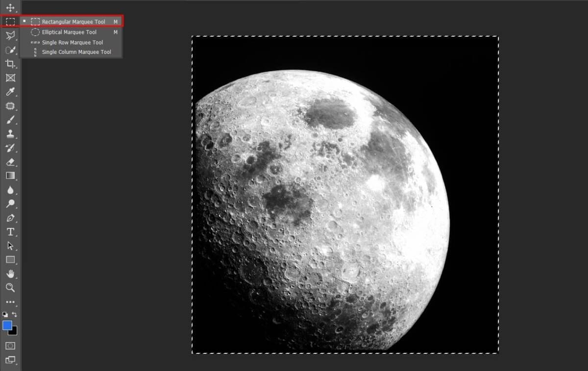Activate the Zoom tool in toolbar
Viewport: 588px width, 371px height.
coord(10,288)
